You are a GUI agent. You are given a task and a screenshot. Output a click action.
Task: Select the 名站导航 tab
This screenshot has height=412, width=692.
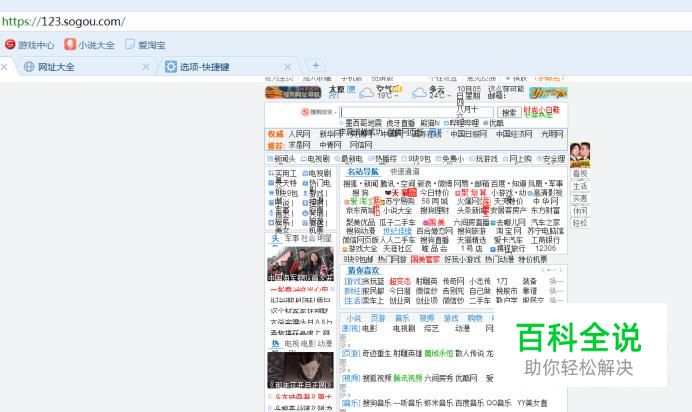(363, 172)
